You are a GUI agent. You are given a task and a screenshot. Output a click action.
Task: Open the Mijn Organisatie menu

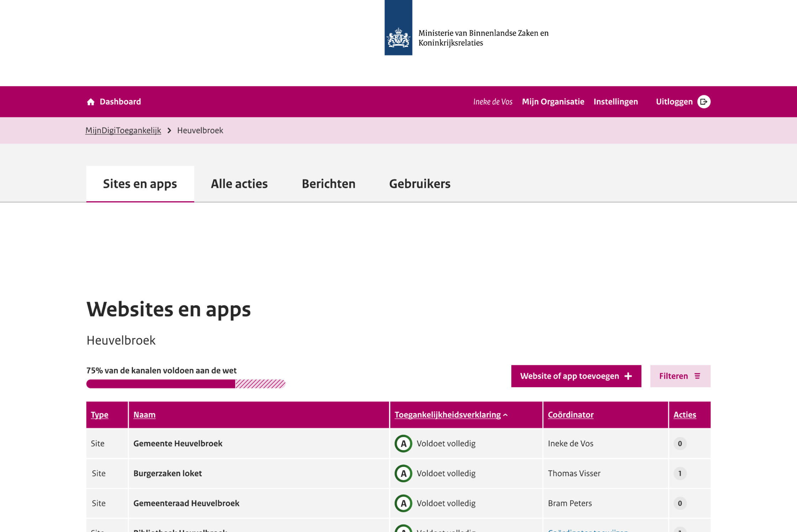click(553, 102)
